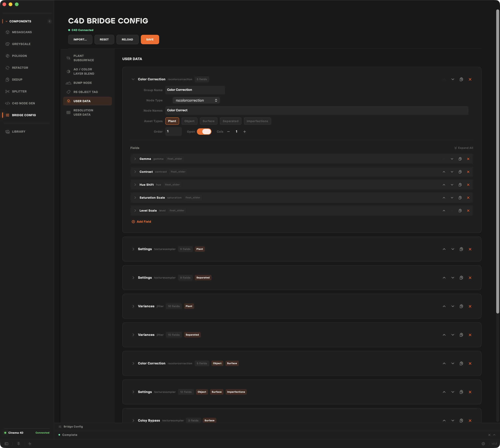Viewport: 500px width, 448px height.
Task: Duplicate the Contrast field with its copy icon
Action: point(460,172)
